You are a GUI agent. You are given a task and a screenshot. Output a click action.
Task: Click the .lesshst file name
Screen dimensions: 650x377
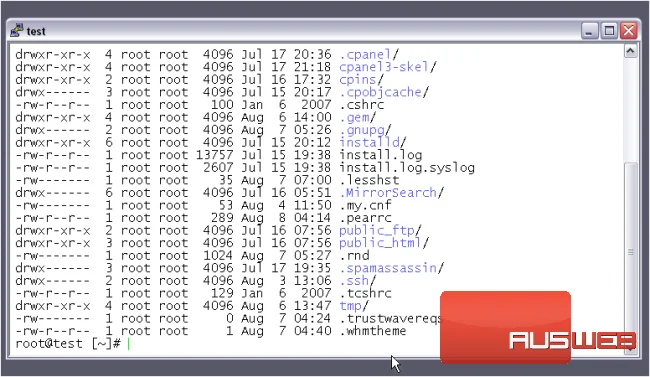click(x=369, y=180)
